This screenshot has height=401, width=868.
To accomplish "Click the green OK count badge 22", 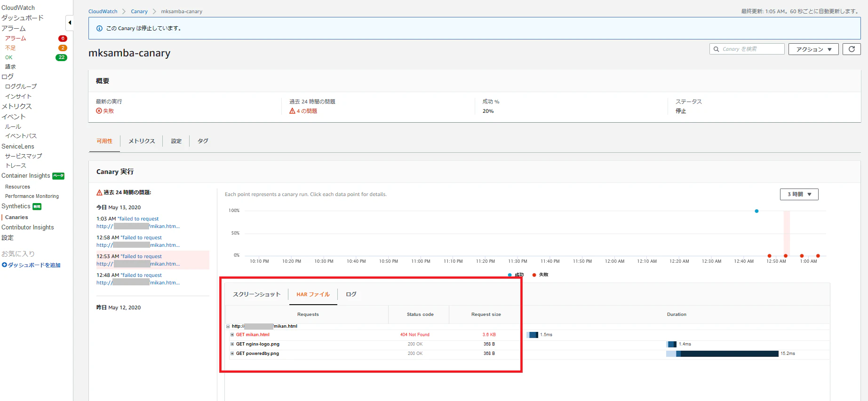I will pyautogui.click(x=61, y=57).
